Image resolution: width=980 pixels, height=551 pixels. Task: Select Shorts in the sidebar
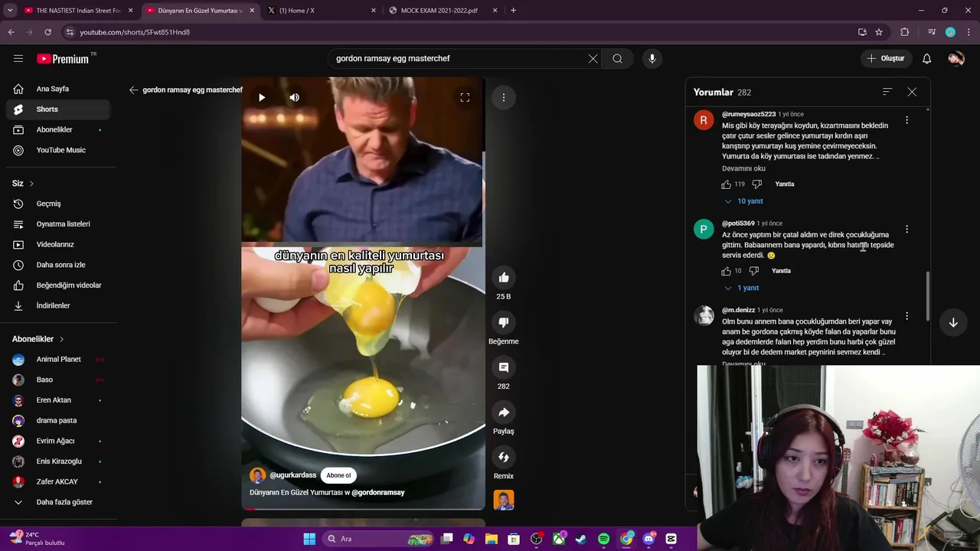(58, 109)
